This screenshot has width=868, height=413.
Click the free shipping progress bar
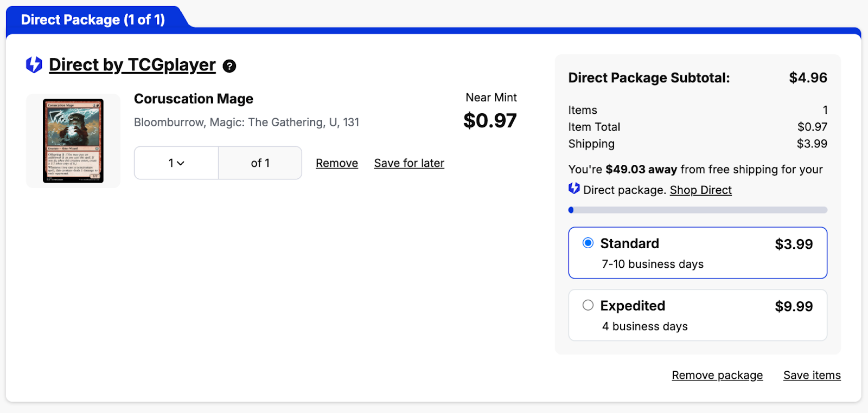tap(698, 210)
